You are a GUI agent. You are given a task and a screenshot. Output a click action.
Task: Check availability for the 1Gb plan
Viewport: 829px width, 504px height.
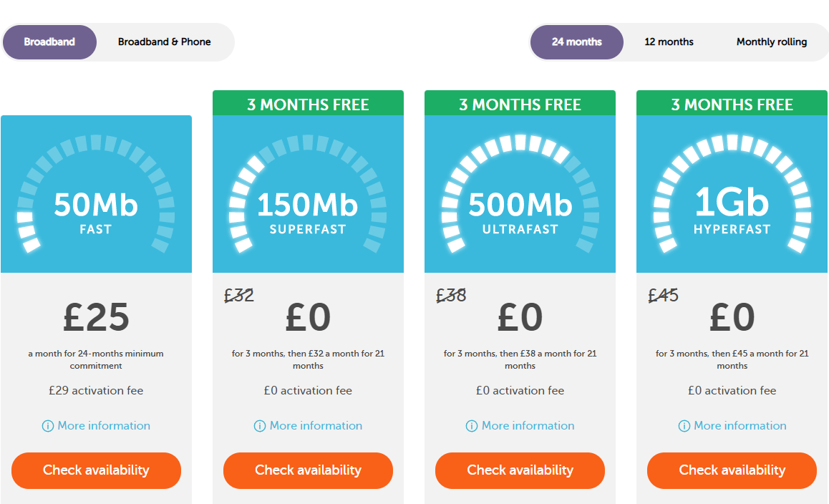coord(732,470)
